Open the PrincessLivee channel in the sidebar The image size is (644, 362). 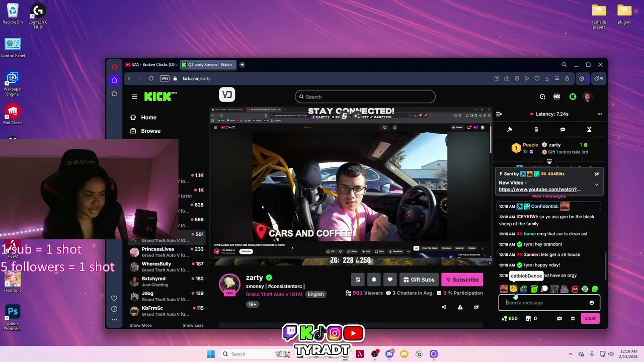point(167,252)
